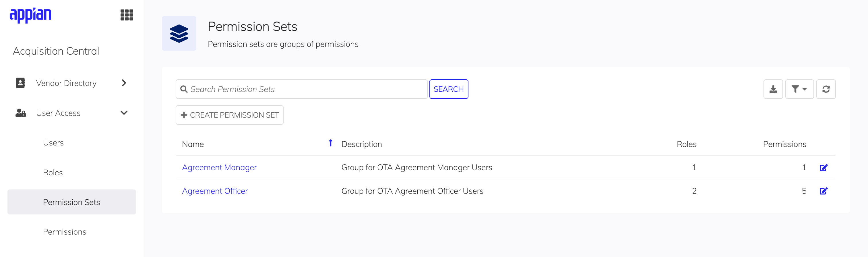This screenshot has height=257, width=868.
Task: Click Agreement Officer's Roles count 2
Action: (694, 191)
